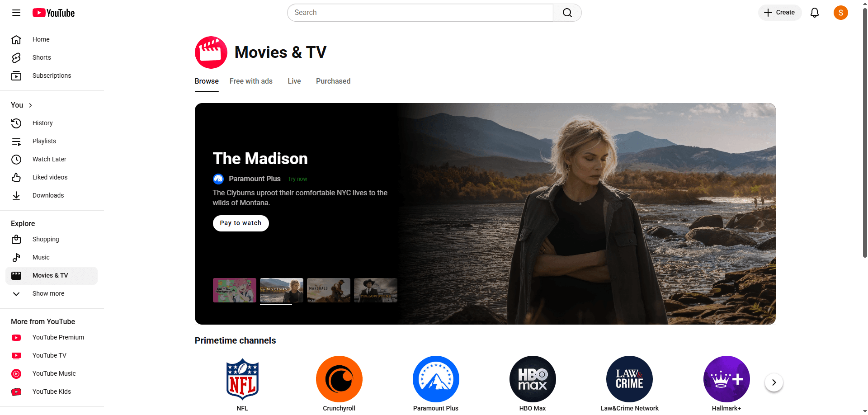Viewport: 868px width, 415px height.
Task: Open Shorts from the sidebar
Action: 52,58
